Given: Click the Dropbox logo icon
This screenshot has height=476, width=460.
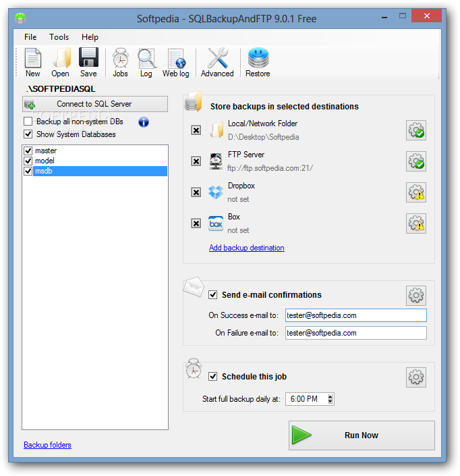Looking at the screenshot, I should click(x=216, y=192).
